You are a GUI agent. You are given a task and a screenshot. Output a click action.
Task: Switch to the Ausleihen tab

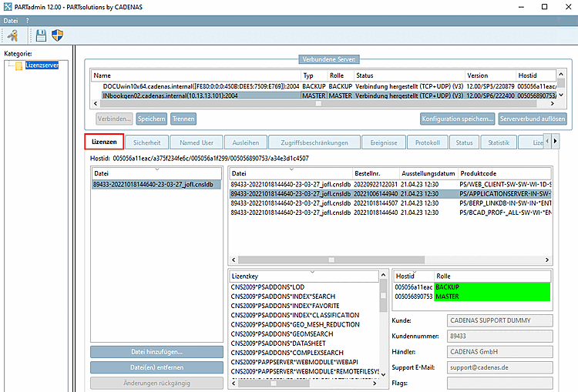tap(246, 142)
